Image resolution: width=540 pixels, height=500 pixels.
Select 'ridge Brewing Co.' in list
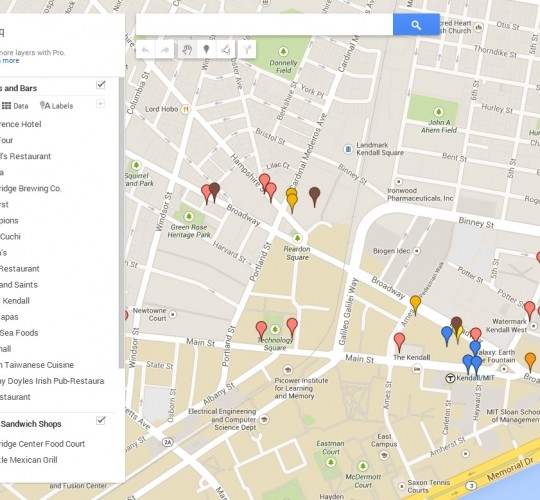30,188
